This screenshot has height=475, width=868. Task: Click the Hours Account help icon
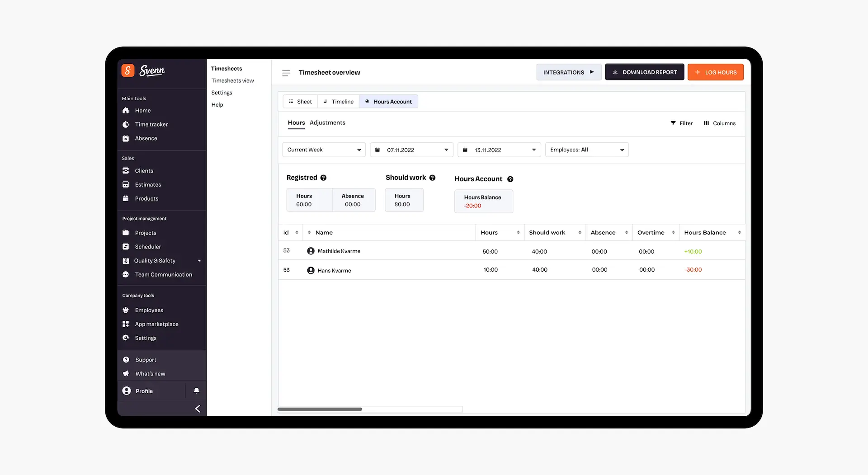coord(510,179)
